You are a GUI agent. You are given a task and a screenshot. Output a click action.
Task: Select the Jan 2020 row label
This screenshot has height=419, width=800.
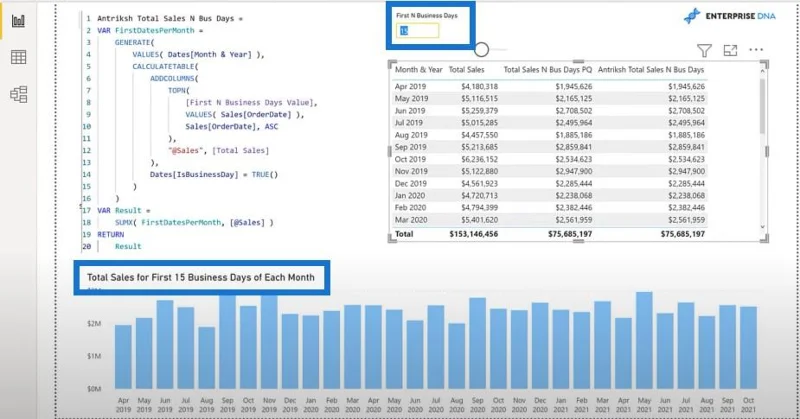410,195
